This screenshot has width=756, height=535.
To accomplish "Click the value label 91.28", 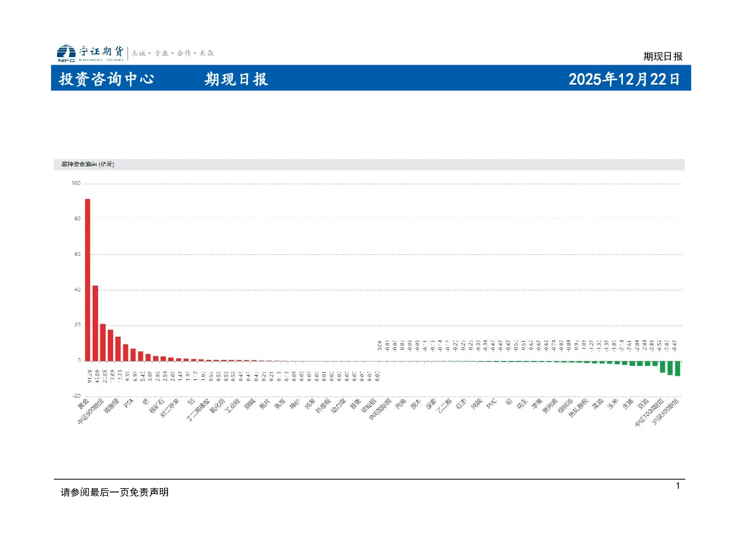I will pos(89,376).
